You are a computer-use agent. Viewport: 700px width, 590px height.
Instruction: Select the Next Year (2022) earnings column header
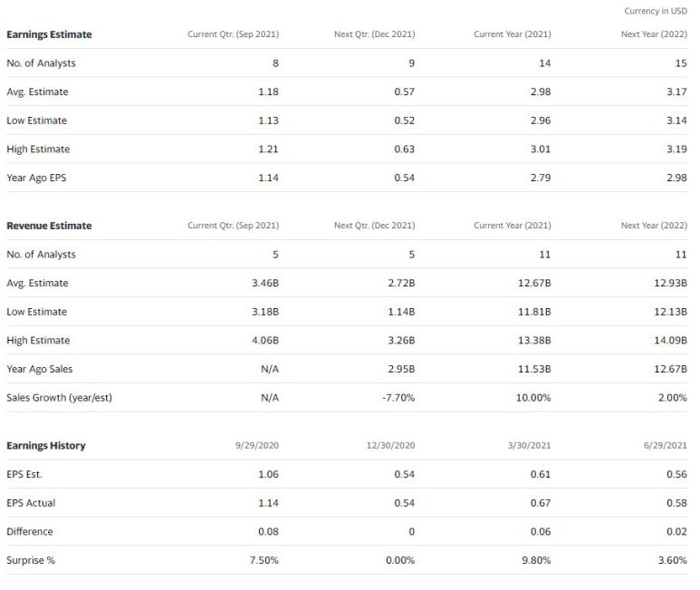(x=654, y=34)
